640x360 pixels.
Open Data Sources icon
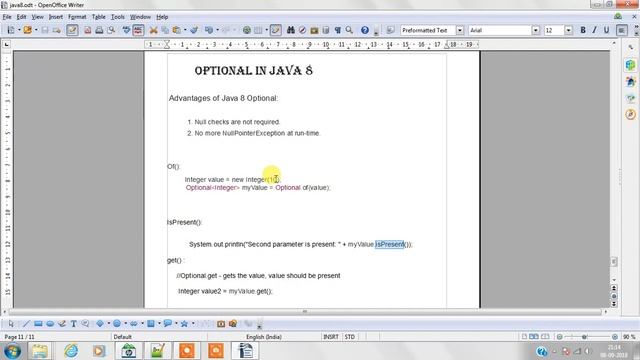(326, 30)
